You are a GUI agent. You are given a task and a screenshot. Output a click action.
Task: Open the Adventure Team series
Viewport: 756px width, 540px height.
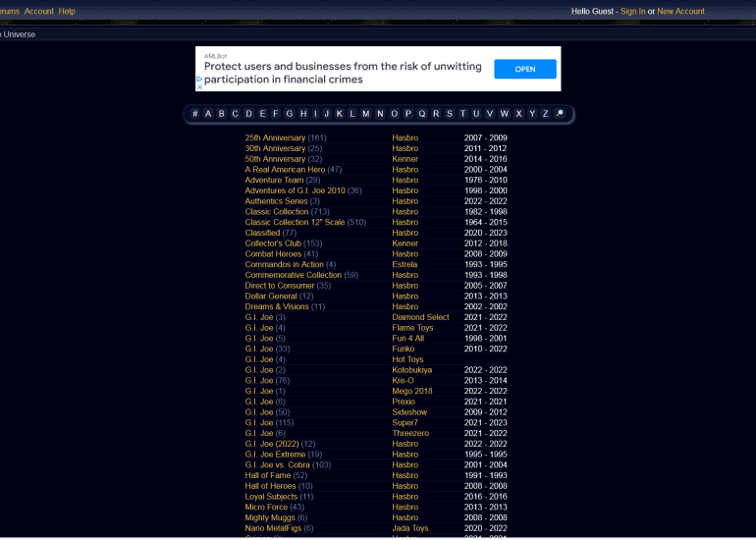click(x=274, y=181)
